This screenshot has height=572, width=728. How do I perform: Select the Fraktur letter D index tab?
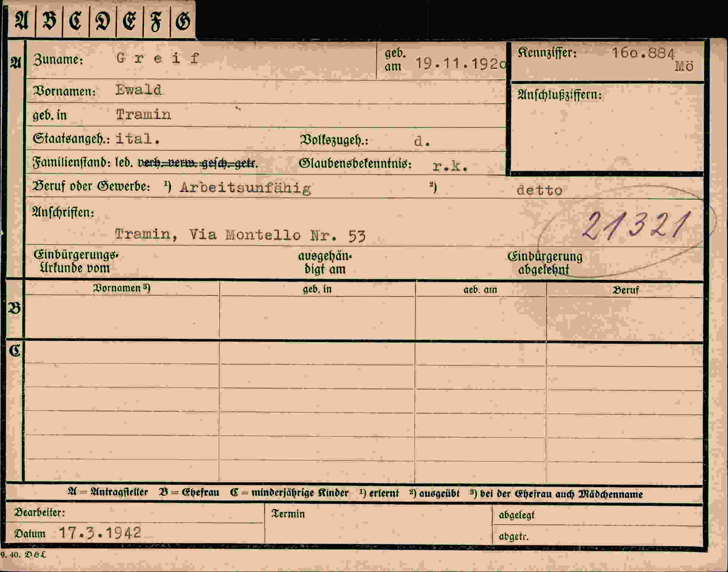click(x=102, y=21)
